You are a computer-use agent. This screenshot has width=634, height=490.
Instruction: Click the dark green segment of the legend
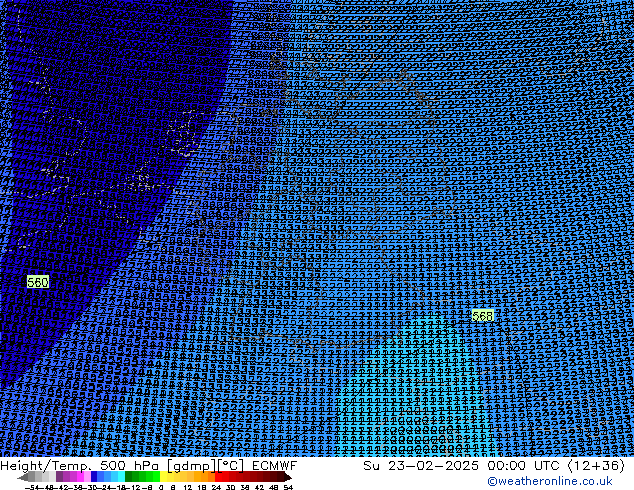click(x=128, y=477)
